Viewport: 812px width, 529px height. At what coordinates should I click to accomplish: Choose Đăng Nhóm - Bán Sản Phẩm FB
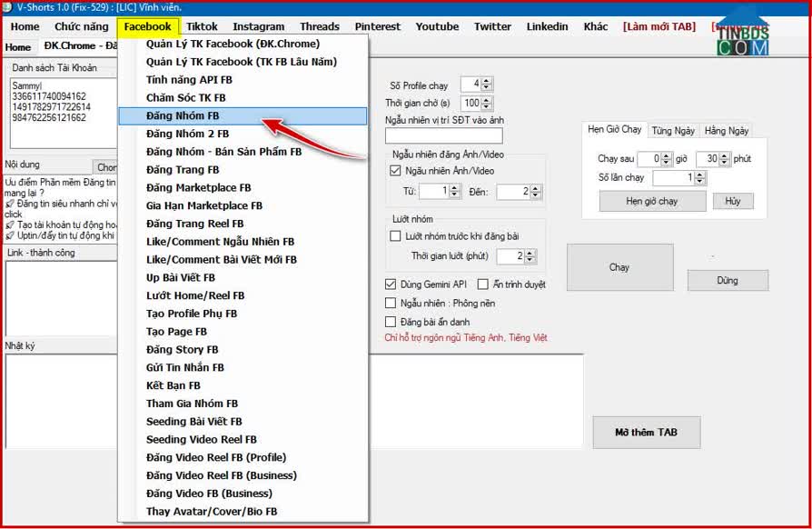243,152
